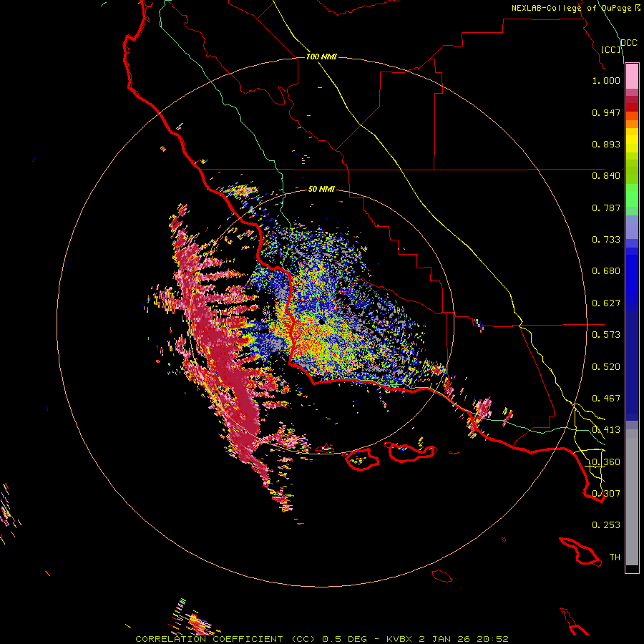644x644 pixels.
Task: Click the 0.360 scale value
Action: click(606, 462)
